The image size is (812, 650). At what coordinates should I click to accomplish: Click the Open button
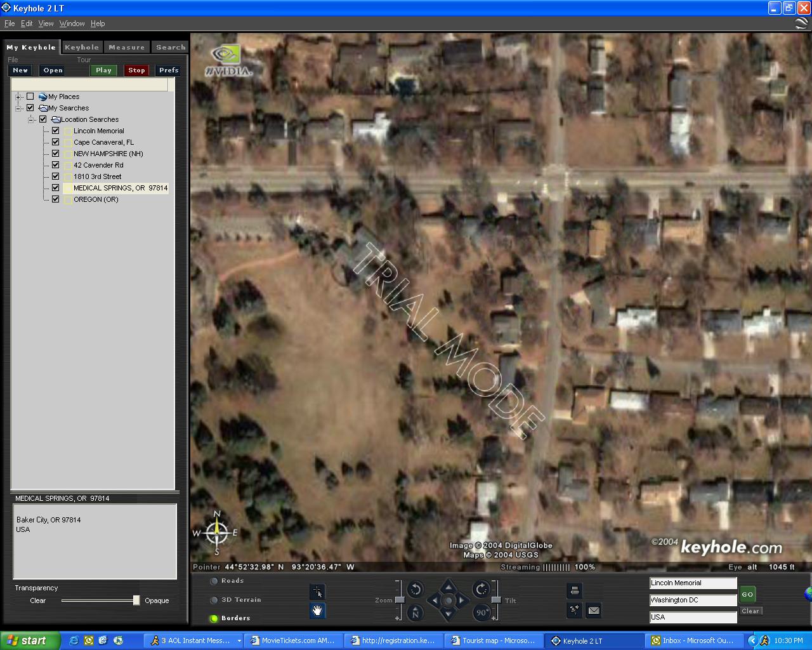(53, 70)
